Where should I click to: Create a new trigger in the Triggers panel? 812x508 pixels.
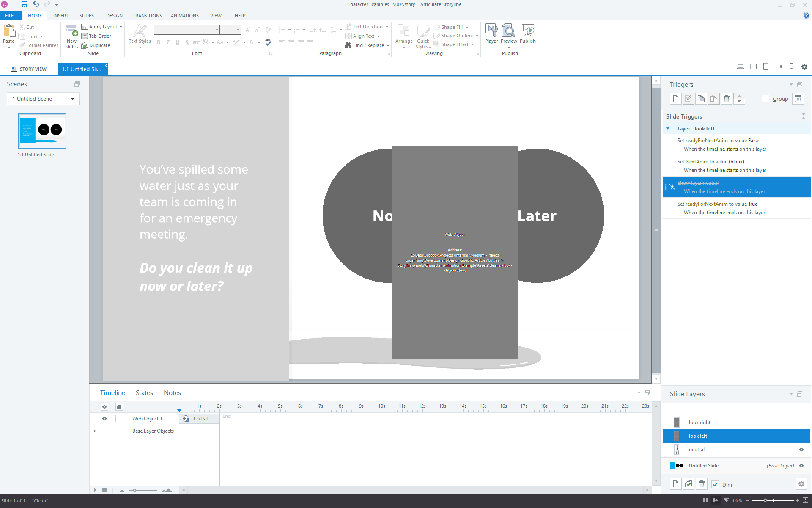coord(675,99)
